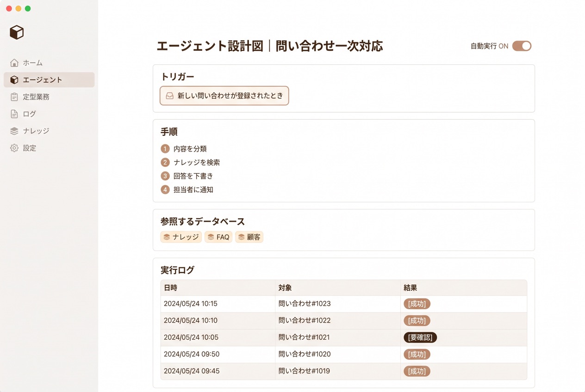585x392 pixels.
Task: Click the [成功] badge for 問い合わせ#1022
Action: [417, 321]
